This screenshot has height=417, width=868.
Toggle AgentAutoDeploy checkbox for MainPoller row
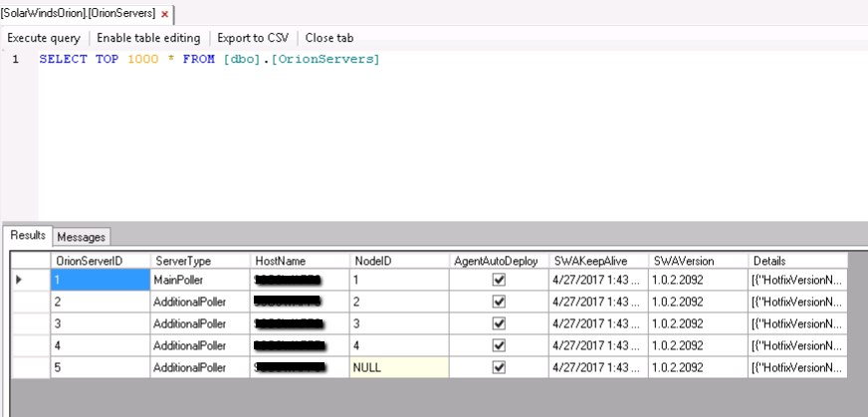(x=499, y=281)
